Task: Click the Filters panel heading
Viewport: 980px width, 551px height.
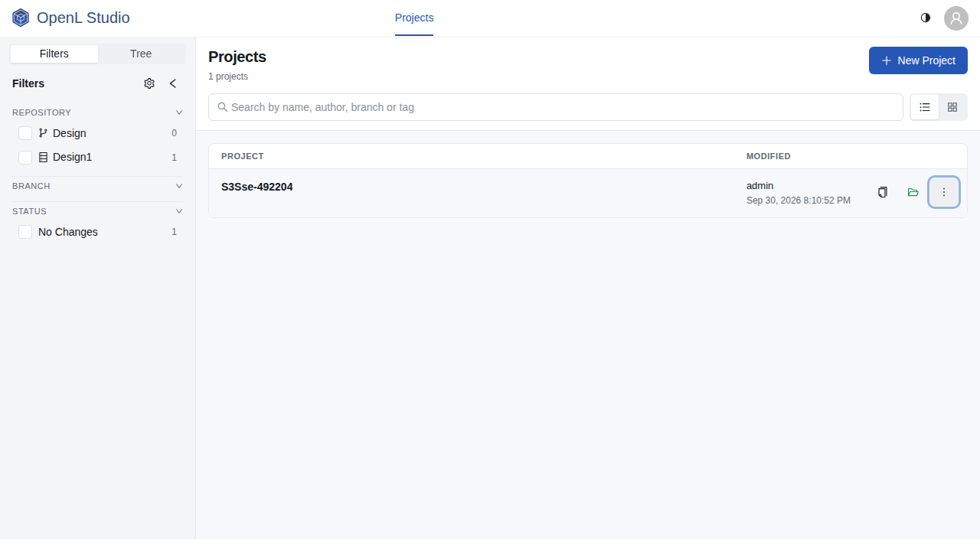Action: (x=28, y=83)
